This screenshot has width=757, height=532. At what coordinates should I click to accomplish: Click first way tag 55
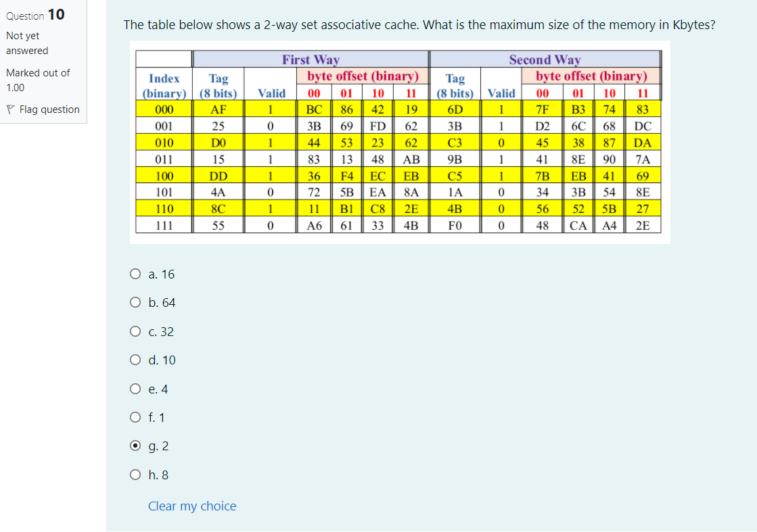point(219,225)
